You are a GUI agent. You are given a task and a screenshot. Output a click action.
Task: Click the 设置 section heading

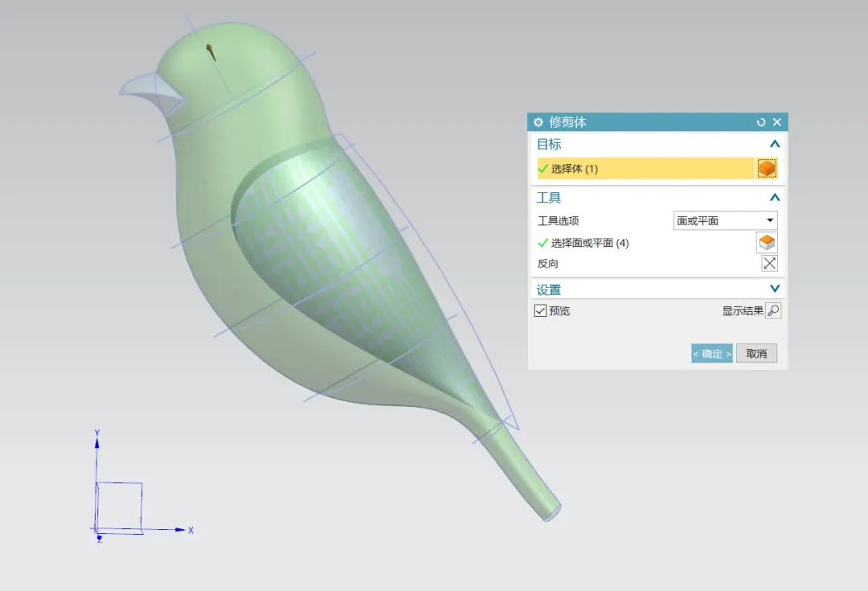(549, 289)
